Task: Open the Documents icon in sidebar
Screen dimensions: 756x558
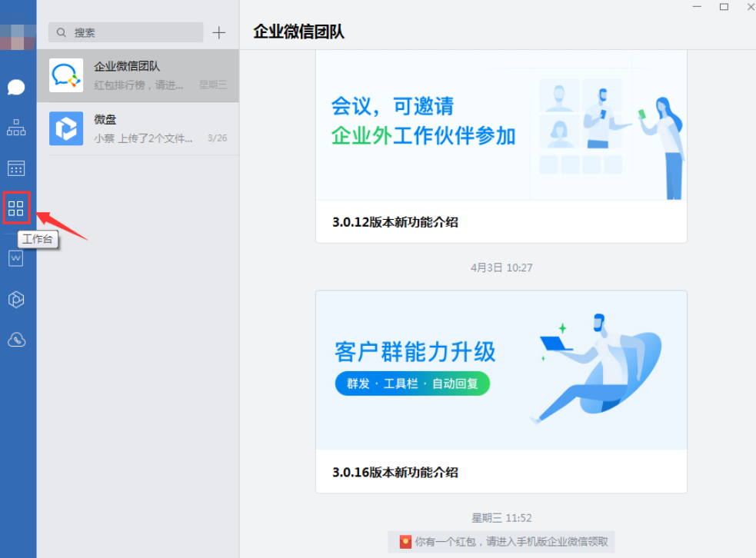Action: (16, 258)
